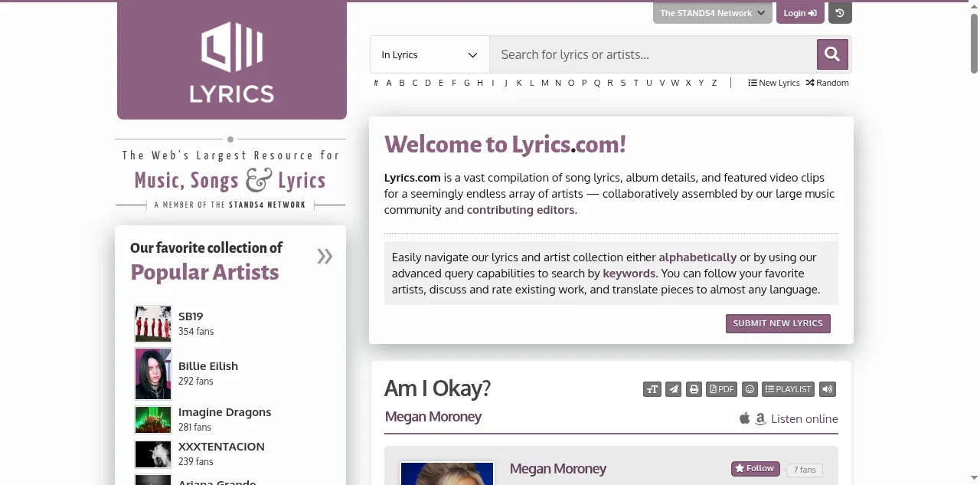Screen dimensions: 980x485
Task: Click the 7 fans count badge
Action: [804, 470]
